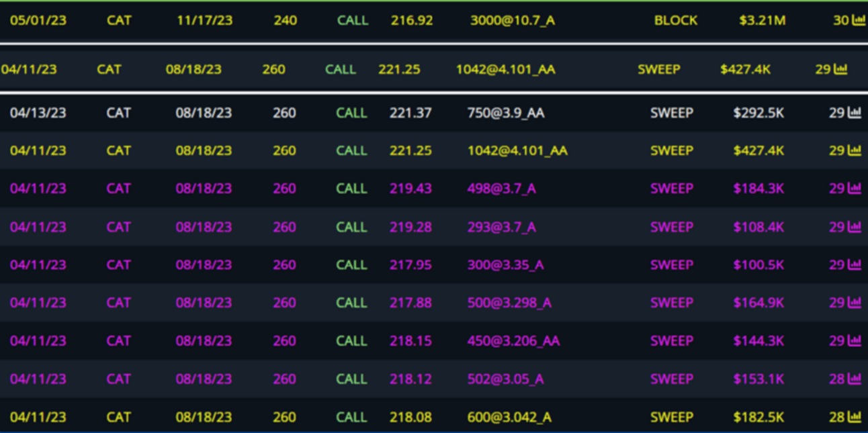Image resolution: width=868 pixels, height=433 pixels.
Task: Open the chart icon in the $182.5K sweep row
Action: [855, 417]
